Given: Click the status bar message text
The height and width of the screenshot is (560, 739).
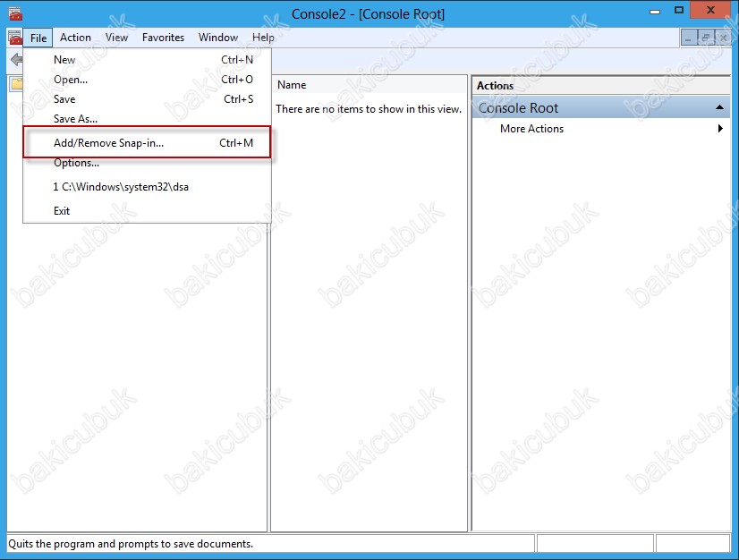Looking at the screenshot, I should (131, 544).
